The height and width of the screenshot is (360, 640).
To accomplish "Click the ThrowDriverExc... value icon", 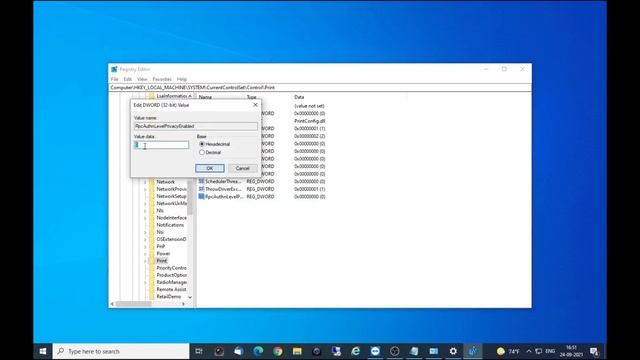I will coord(201,189).
